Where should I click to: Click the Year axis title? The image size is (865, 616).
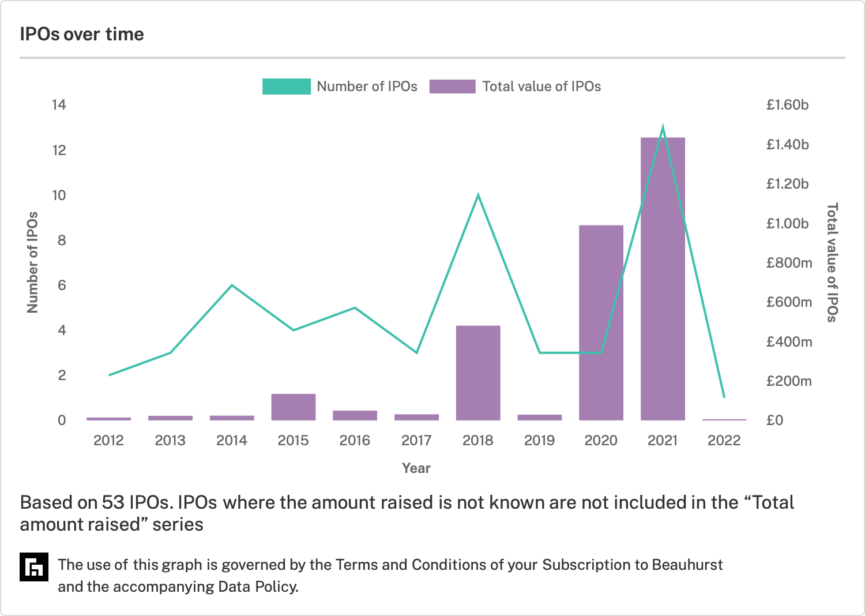pos(416,468)
